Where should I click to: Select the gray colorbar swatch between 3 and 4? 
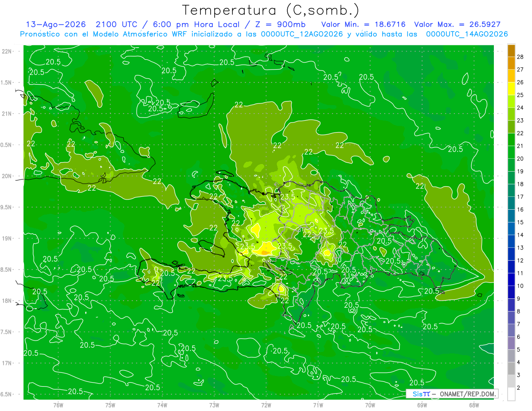tap(511, 369)
